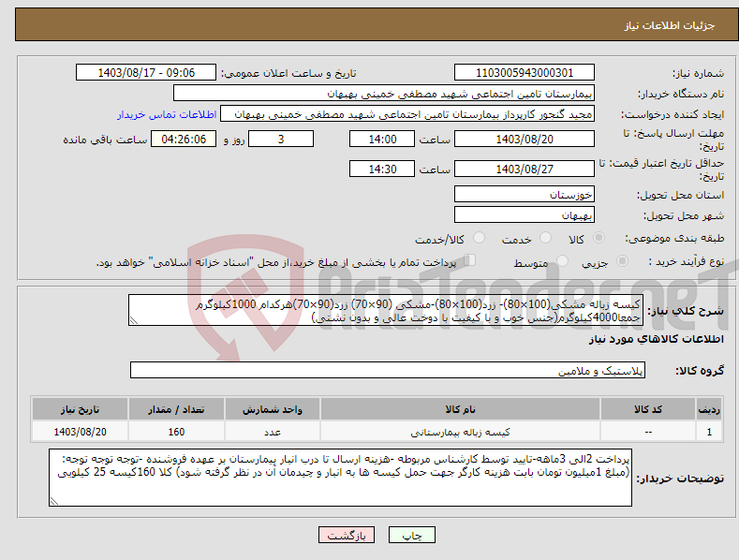Click the need date cell 1403/08/20

coord(80,432)
